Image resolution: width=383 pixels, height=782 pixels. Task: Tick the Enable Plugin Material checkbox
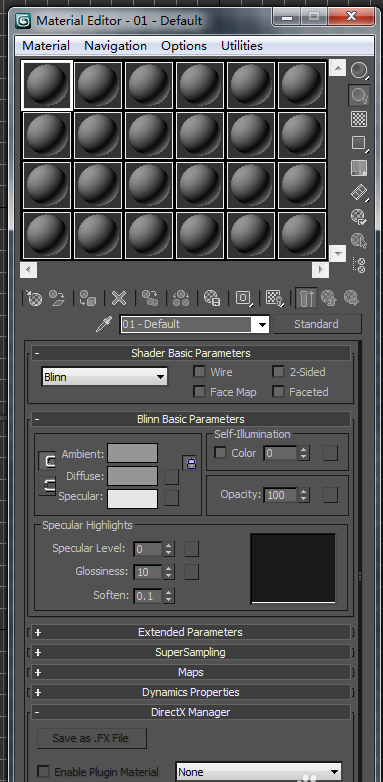click(x=44, y=771)
